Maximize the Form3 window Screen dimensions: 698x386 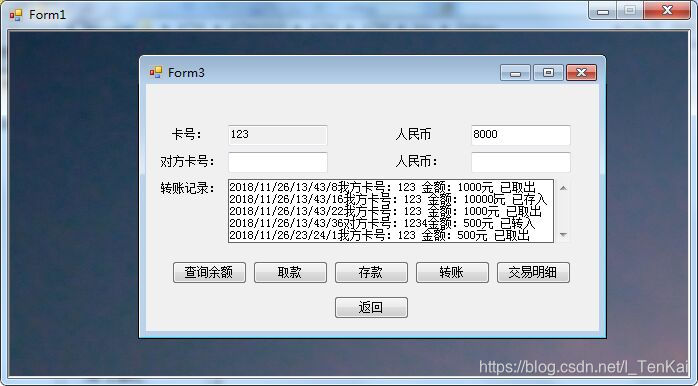tap(548, 73)
